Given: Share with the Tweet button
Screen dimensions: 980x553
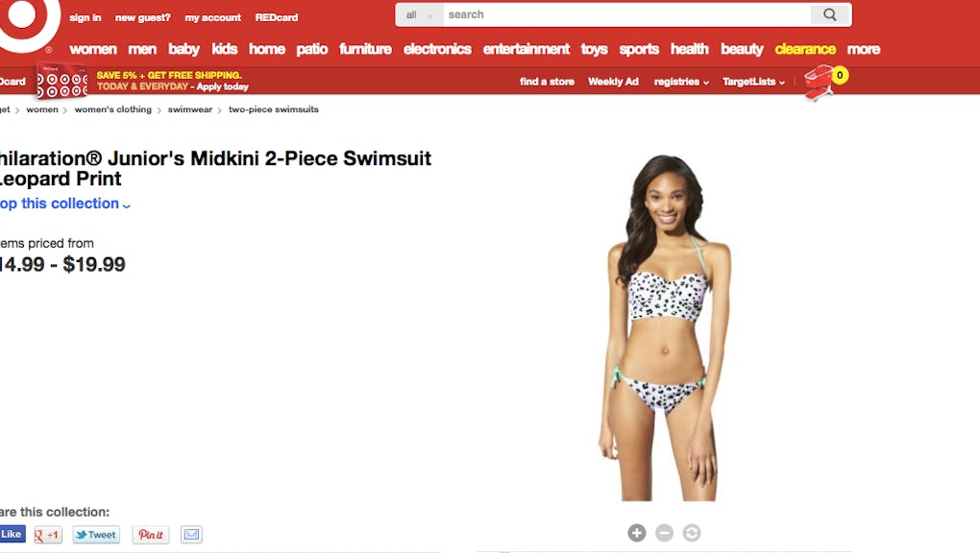Looking at the screenshot, I should click(96, 535).
